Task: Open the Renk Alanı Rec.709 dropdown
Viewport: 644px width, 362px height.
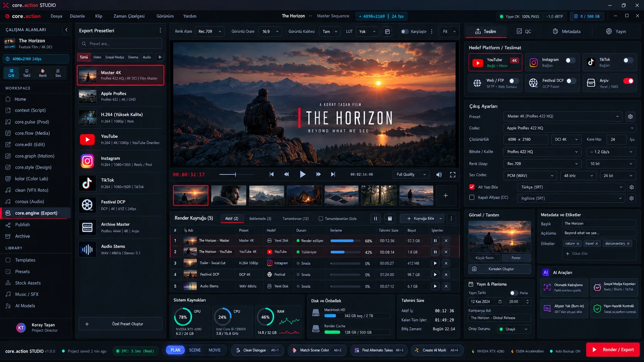Action: 210,32
